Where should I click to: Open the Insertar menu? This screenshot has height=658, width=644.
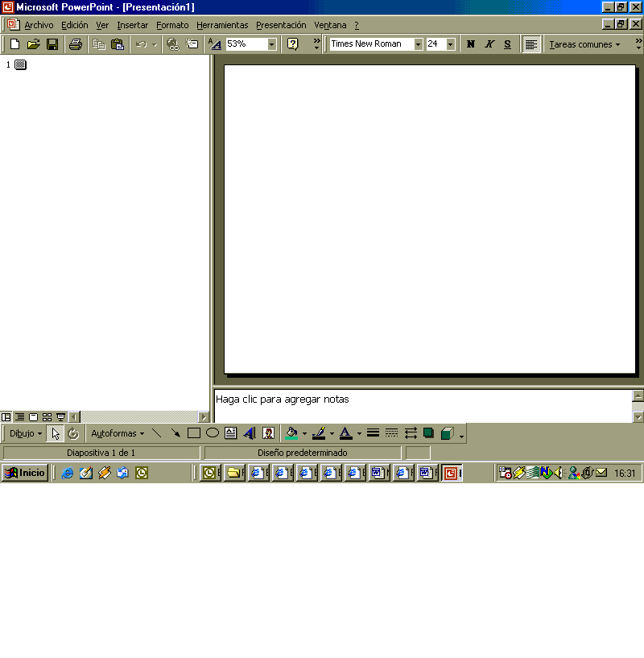pyautogui.click(x=133, y=25)
